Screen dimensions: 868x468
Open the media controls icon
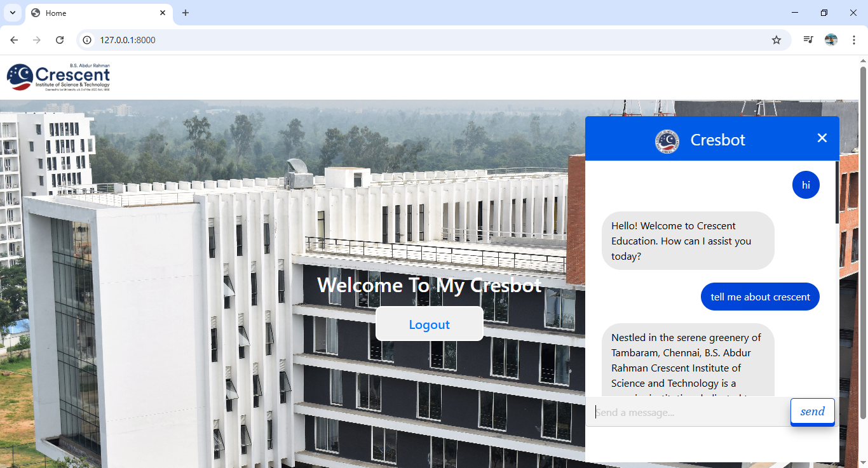coord(808,39)
